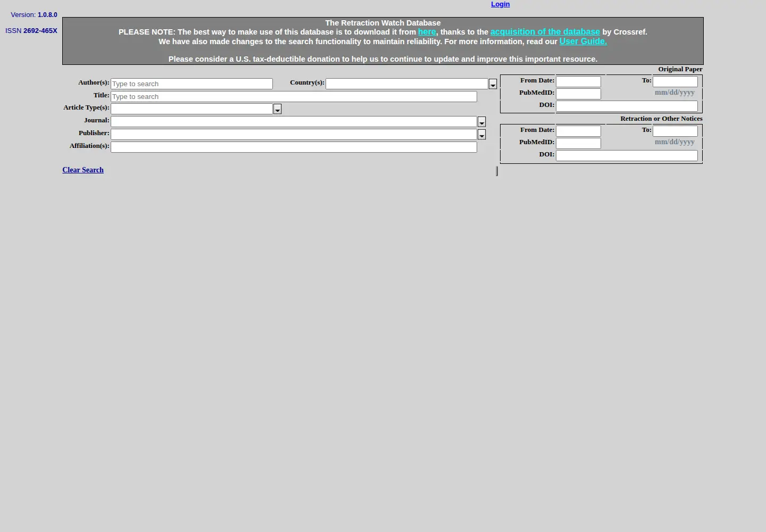Screen dimensions: 766x532
Task: Click Retraction notices DOI field
Action: click(627, 156)
